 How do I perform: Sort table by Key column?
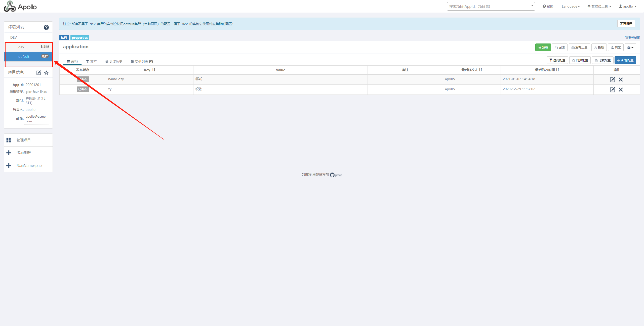coord(153,70)
